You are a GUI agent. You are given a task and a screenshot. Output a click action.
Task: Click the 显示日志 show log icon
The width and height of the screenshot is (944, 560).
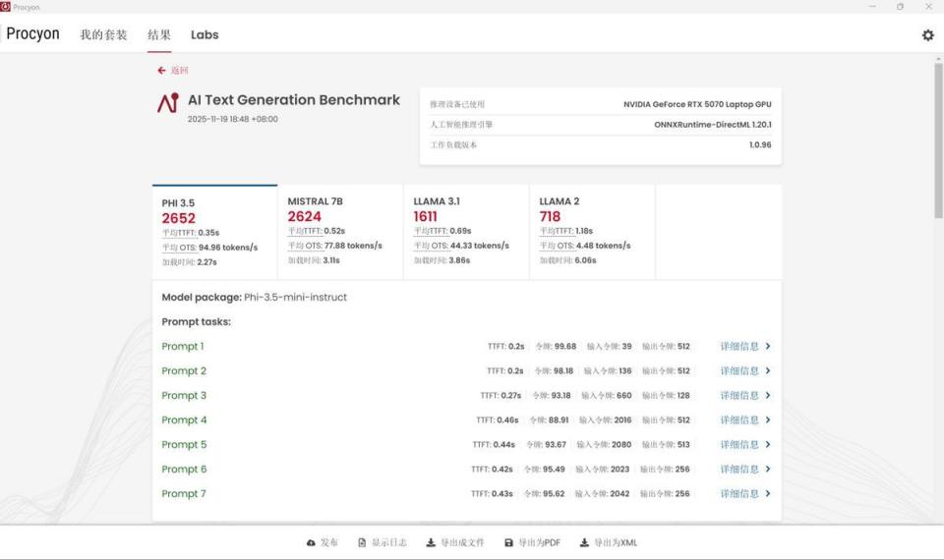tap(362, 542)
